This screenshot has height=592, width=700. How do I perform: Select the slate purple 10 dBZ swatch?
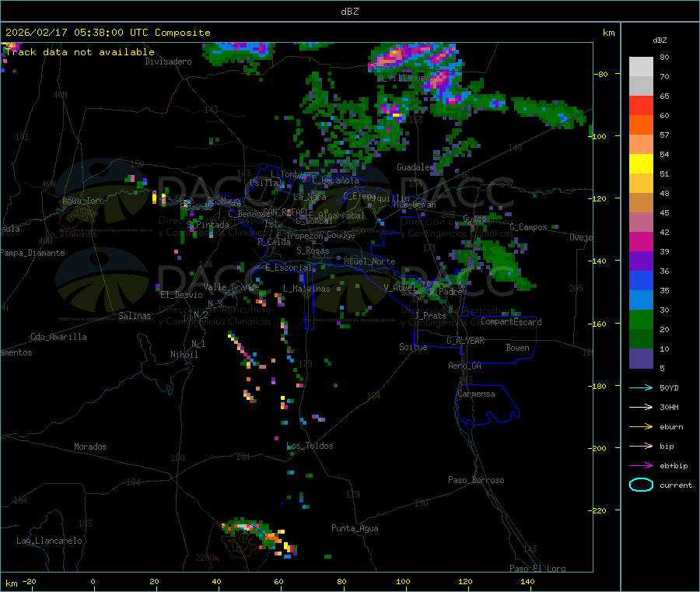(641, 359)
